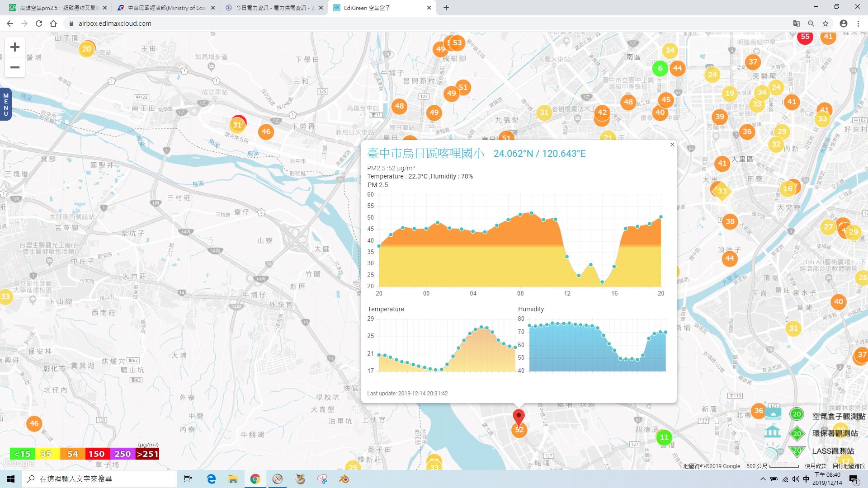The width and height of the screenshot is (868, 488).
Task: Click the purple 250 legend swatch
Action: click(122, 454)
